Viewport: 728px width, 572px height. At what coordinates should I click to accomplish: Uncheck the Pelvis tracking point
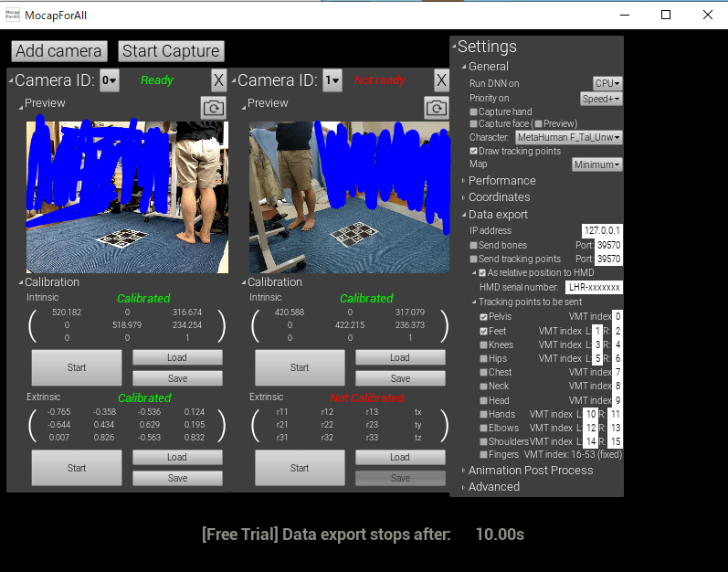coord(484,317)
